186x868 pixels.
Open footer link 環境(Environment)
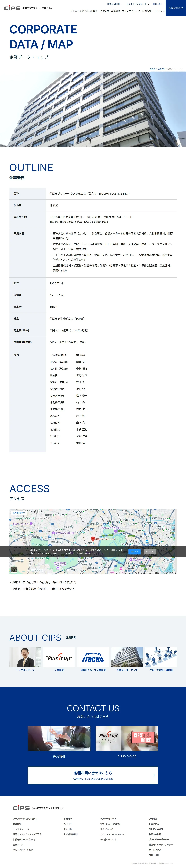pos(110,824)
